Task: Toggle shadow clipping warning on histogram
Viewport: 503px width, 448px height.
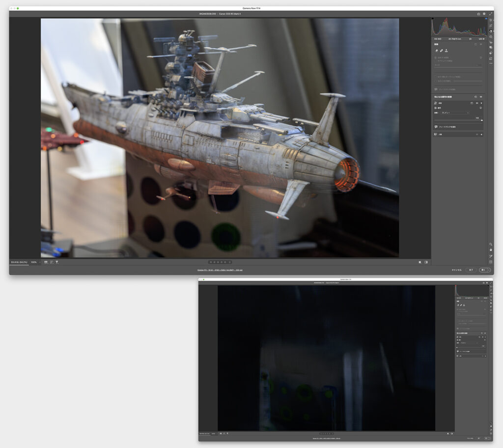Action: point(432,19)
